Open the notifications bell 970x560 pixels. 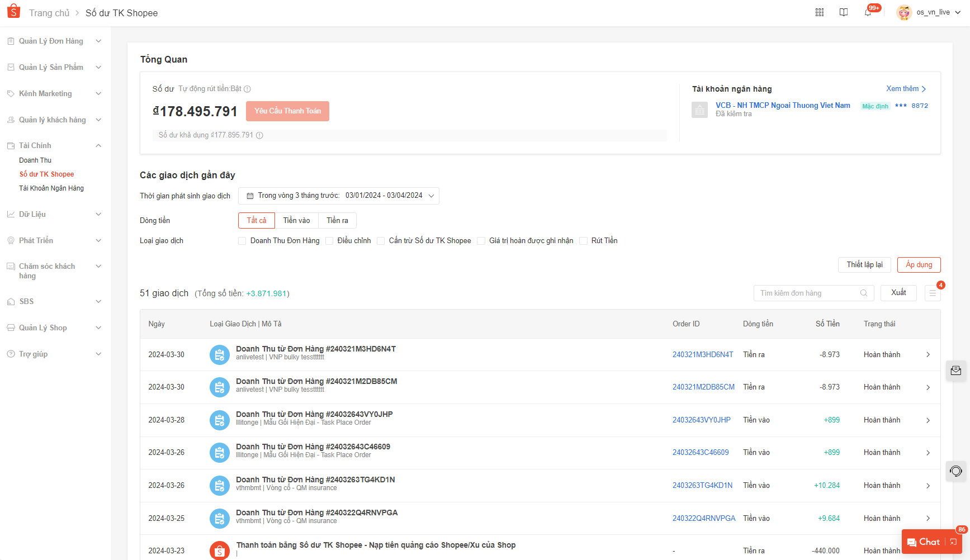(868, 12)
